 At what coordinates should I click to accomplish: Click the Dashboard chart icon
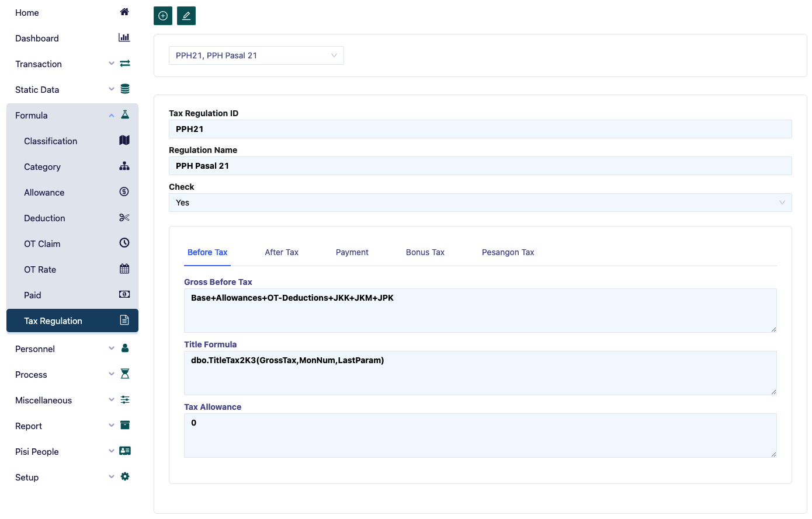(124, 37)
